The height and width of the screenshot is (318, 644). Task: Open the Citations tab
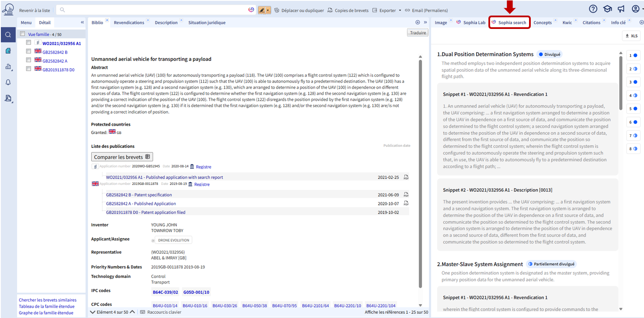pos(591,23)
